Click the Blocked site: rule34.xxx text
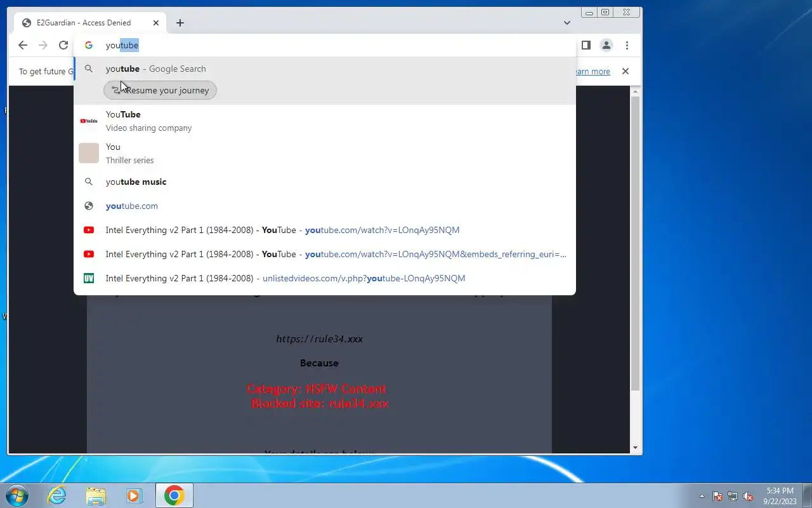 pos(320,403)
